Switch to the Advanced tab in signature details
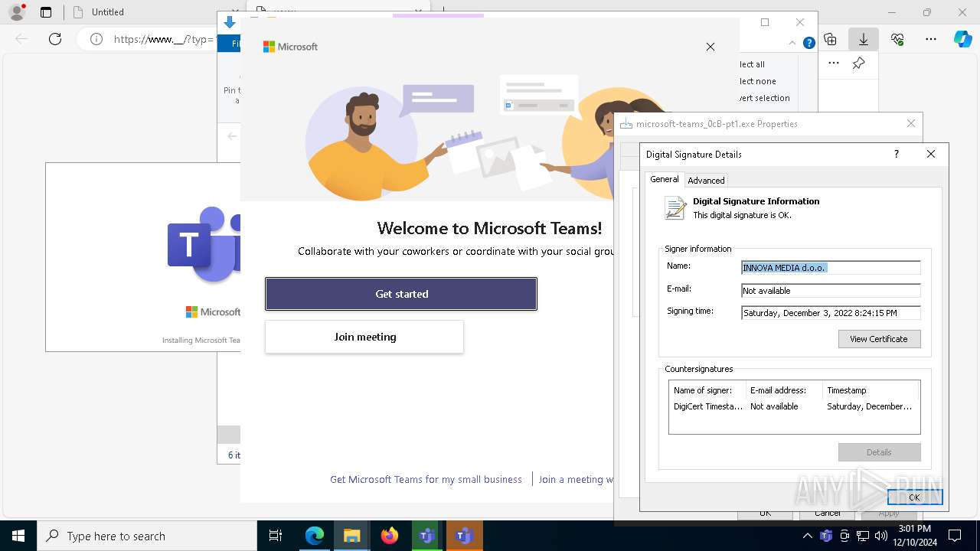This screenshot has height=551, width=980. pos(706,181)
